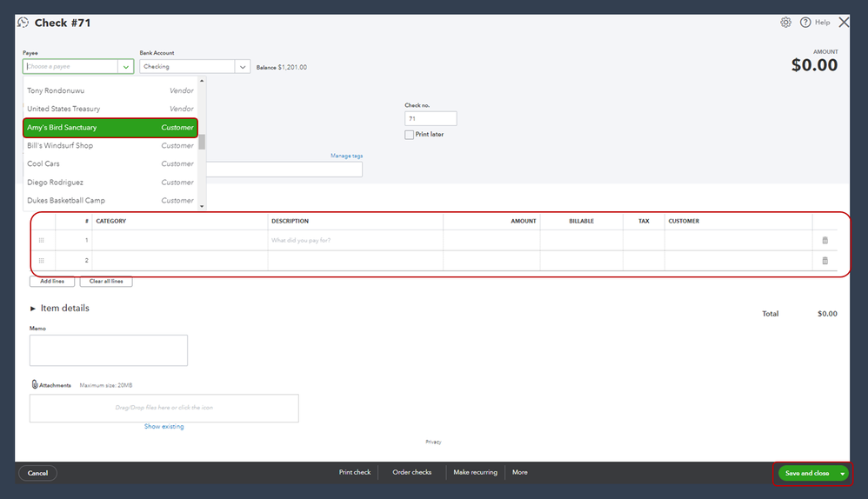The image size is (868, 499).
Task: Open the recent transactions history icon
Action: (23, 22)
